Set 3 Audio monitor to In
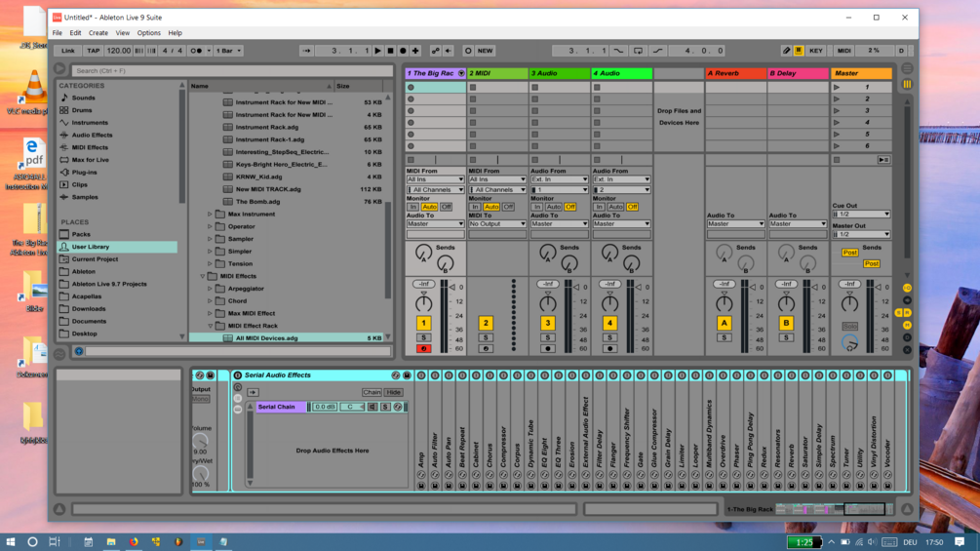980x551 pixels. pos(537,207)
